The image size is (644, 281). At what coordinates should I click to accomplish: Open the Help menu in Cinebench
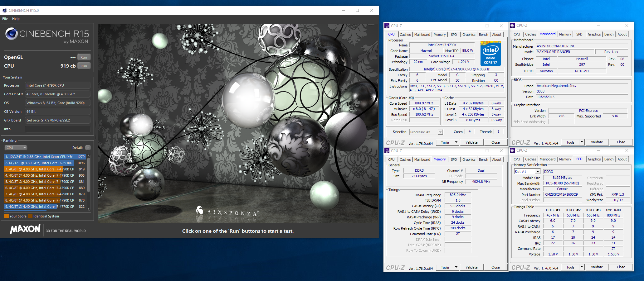pyautogui.click(x=16, y=19)
